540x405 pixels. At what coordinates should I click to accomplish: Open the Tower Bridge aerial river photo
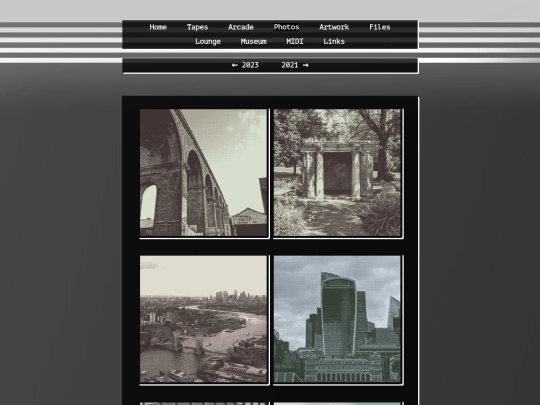(x=204, y=319)
